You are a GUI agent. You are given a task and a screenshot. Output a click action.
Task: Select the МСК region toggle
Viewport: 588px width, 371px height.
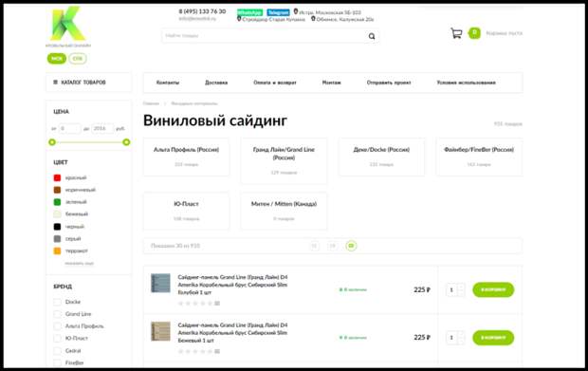[x=57, y=59]
